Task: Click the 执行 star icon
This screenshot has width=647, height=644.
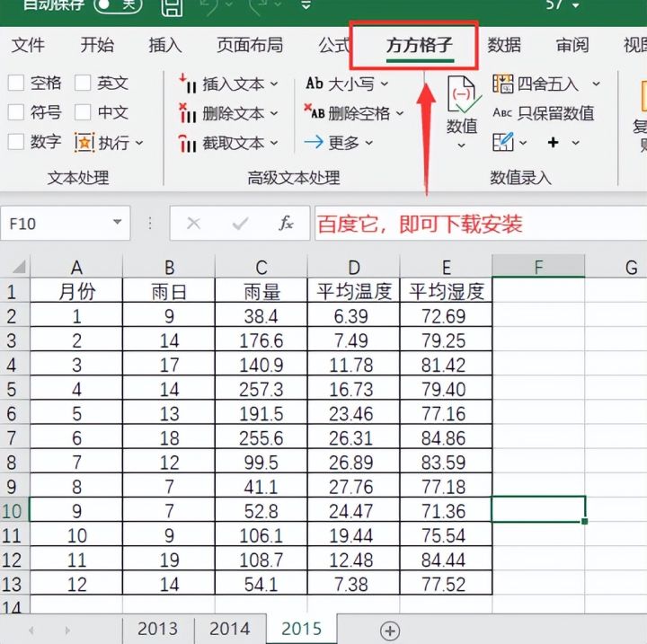Action: 84,143
